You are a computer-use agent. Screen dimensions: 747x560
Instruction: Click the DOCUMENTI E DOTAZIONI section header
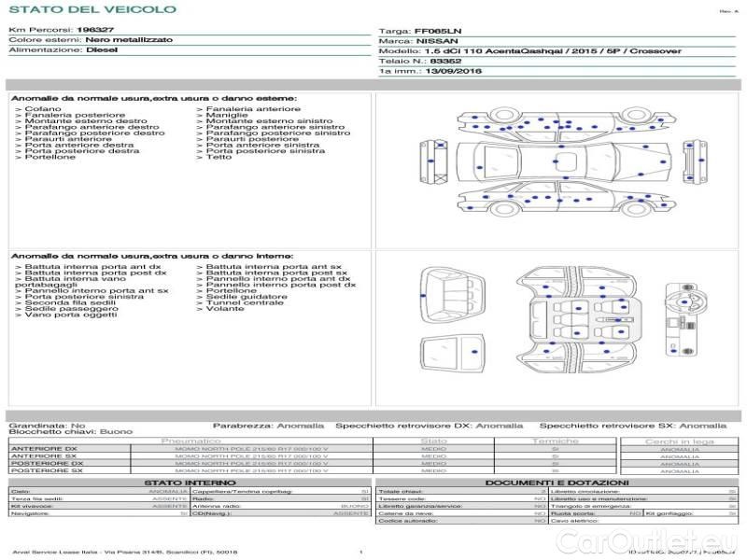coord(556,483)
